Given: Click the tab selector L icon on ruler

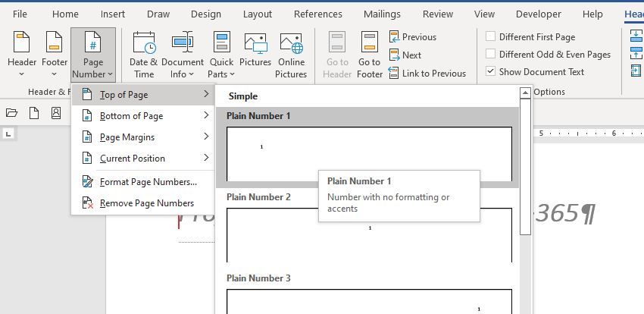Looking at the screenshot, I should 8,134.
